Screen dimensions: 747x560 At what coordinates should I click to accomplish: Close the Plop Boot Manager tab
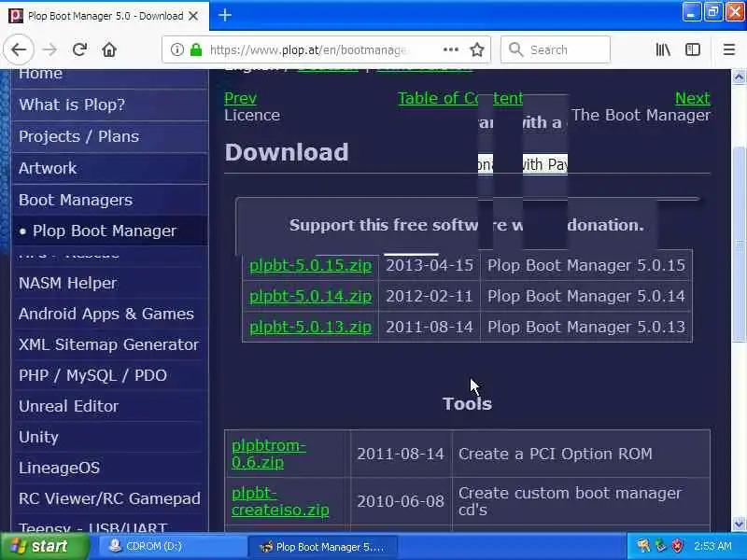click(193, 16)
